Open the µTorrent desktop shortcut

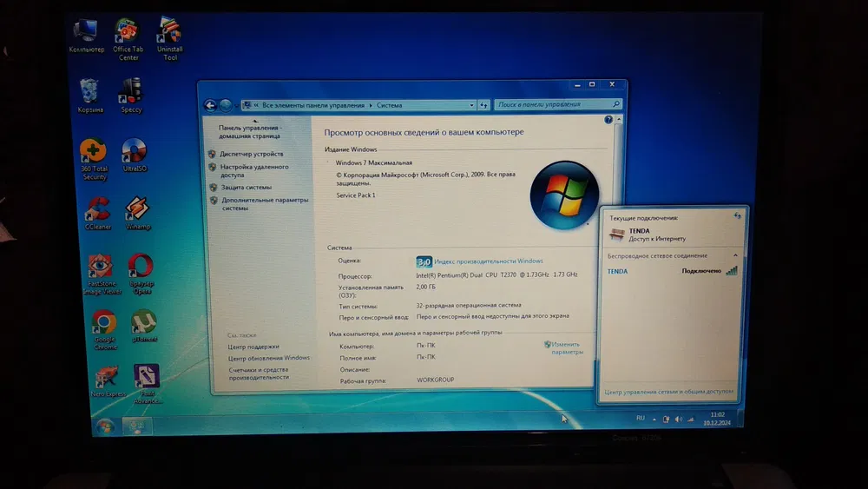click(x=144, y=326)
